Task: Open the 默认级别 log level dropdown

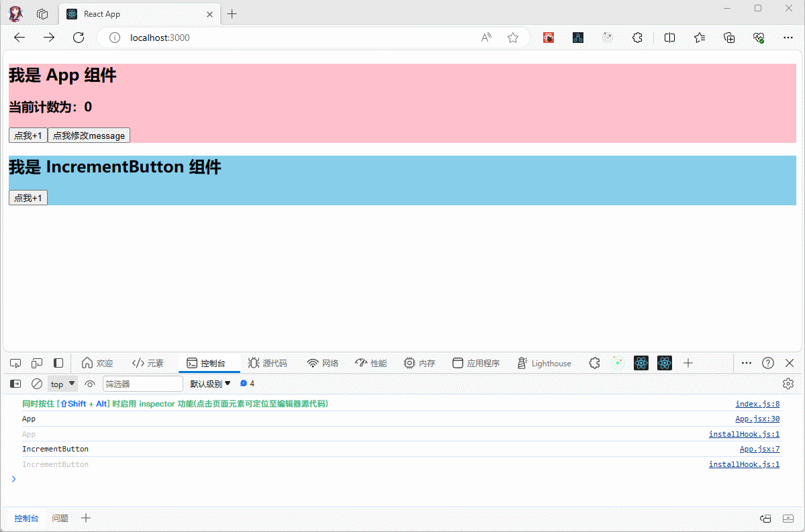Action: tap(210, 384)
